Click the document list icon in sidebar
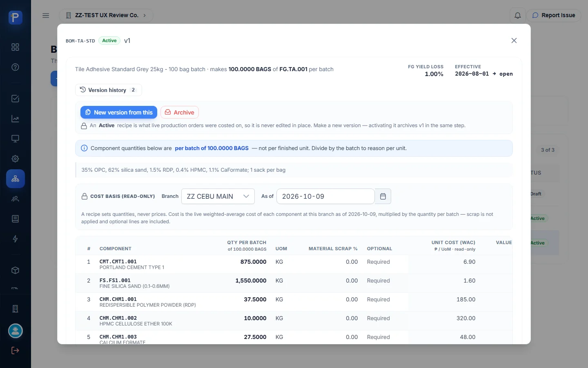Screen dimensions: 588x368 click(x=16, y=219)
